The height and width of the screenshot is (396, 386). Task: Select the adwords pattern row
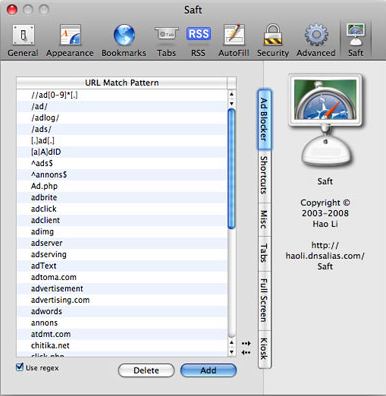[x=122, y=311]
